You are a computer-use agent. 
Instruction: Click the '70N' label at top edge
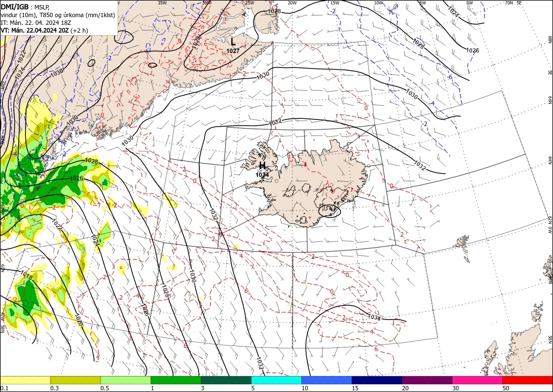click(x=509, y=3)
